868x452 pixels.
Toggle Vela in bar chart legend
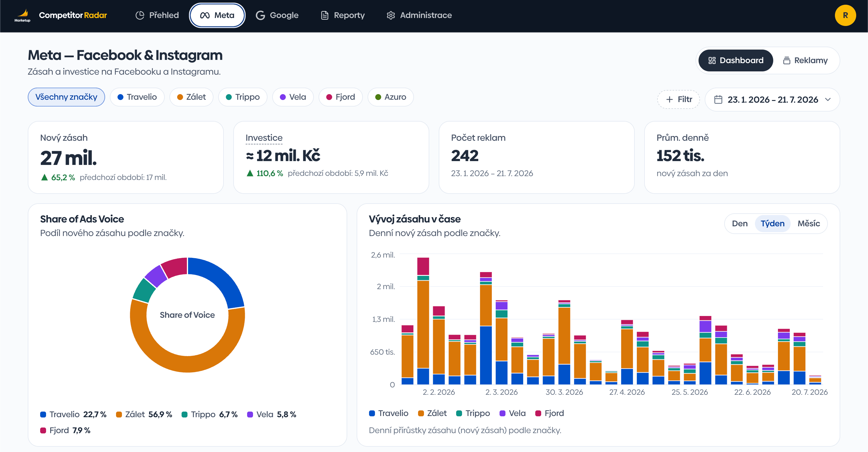point(513,413)
